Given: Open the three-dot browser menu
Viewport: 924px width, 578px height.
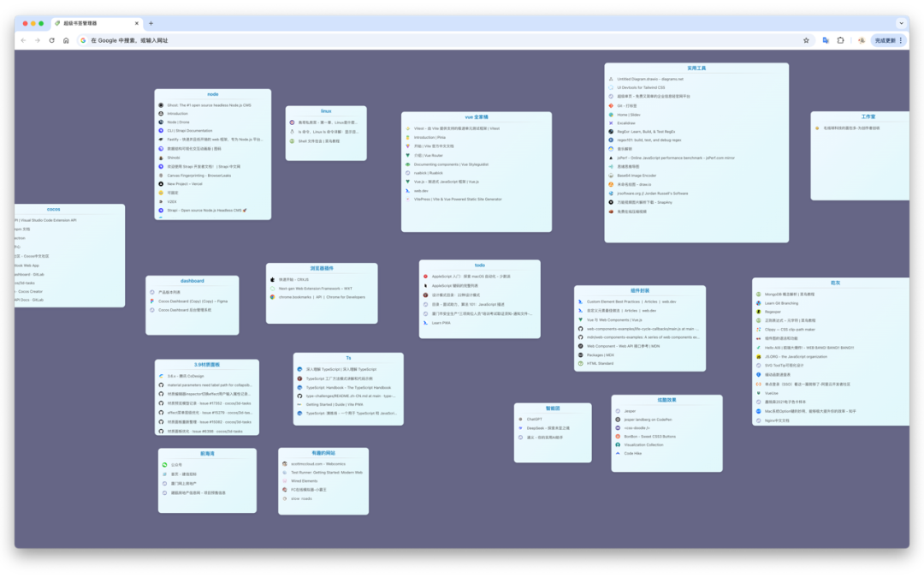Looking at the screenshot, I should (900, 41).
